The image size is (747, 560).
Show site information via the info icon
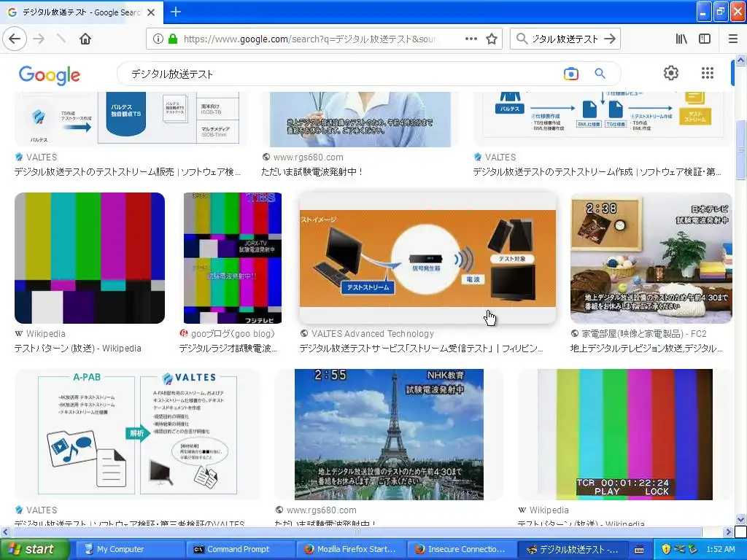[158, 39]
